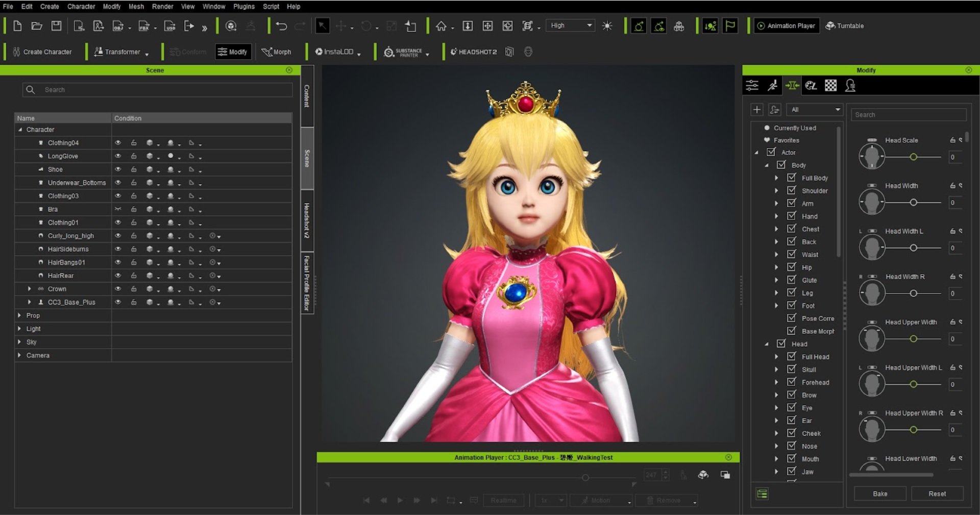Image resolution: width=980 pixels, height=515 pixels.
Task: Open the Character menu
Action: (x=81, y=7)
